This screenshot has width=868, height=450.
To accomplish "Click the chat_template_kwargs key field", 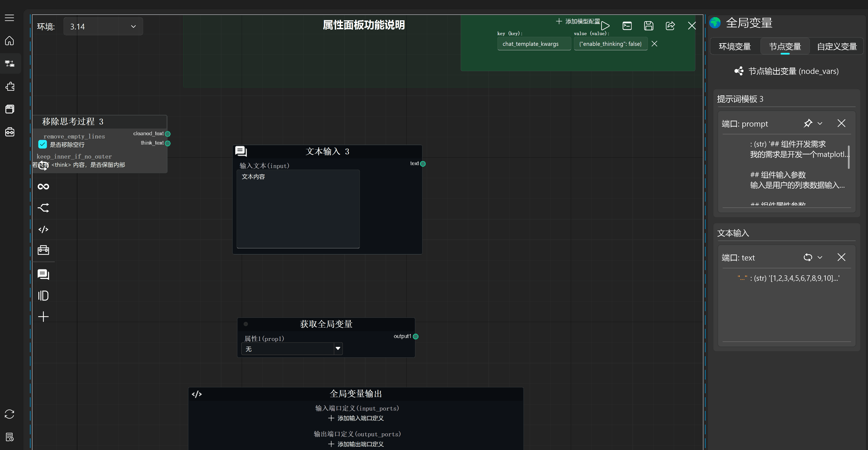I will pos(534,44).
